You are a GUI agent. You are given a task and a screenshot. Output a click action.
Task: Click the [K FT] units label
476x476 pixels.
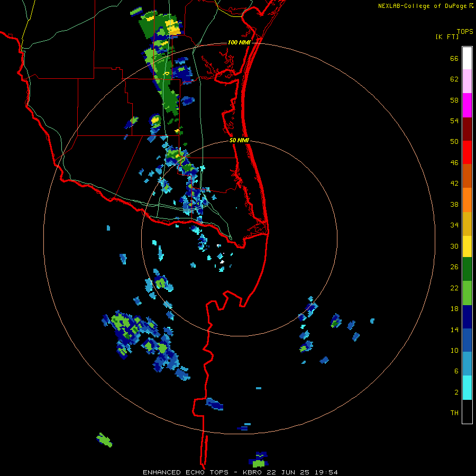pyautogui.click(x=447, y=37)
